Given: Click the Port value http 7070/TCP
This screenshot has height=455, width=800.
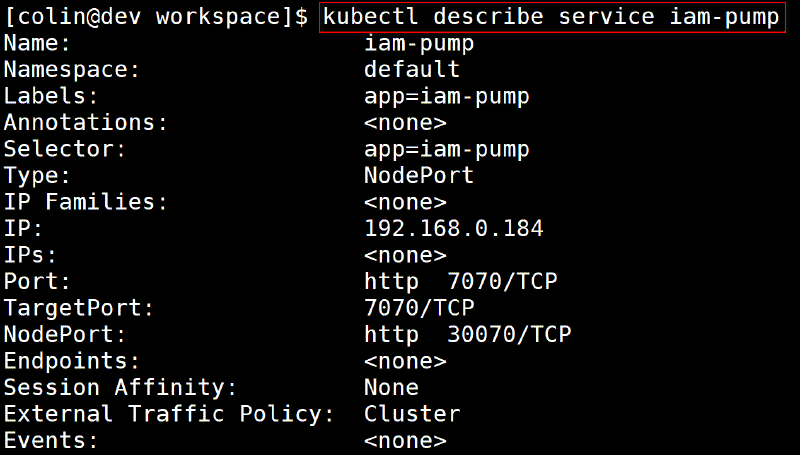Looking at the screenshot, I should click(x=460, y=282).
